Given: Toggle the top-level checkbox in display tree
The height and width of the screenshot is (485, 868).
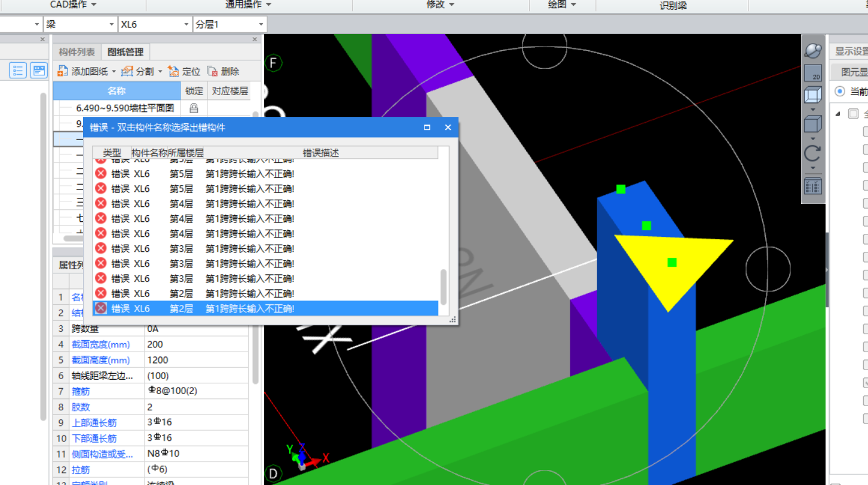Looking at the screenshot, I should point(853,114).
